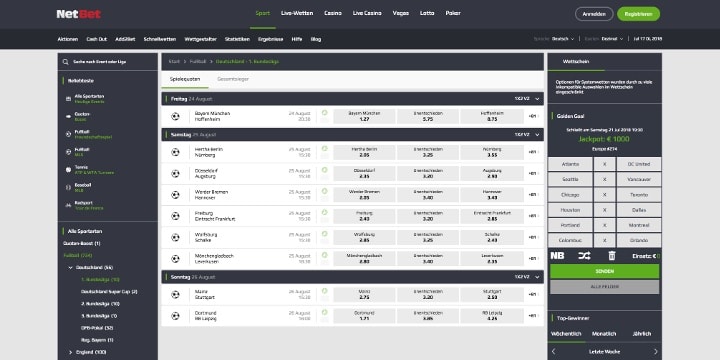Expand more bets for Dortmund RB Leipzig match
Screen dimensions: 720x360
533,316
